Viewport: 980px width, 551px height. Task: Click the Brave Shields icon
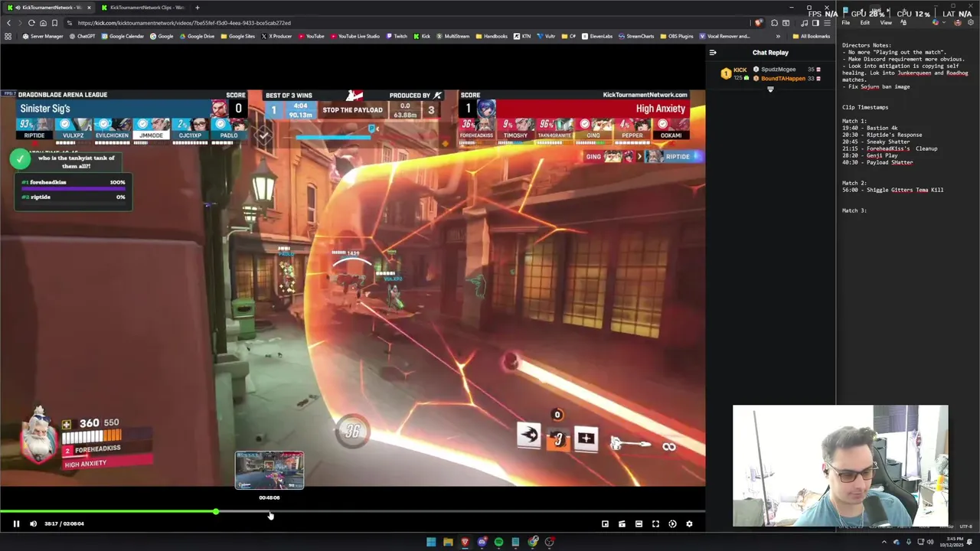(758, 23)
